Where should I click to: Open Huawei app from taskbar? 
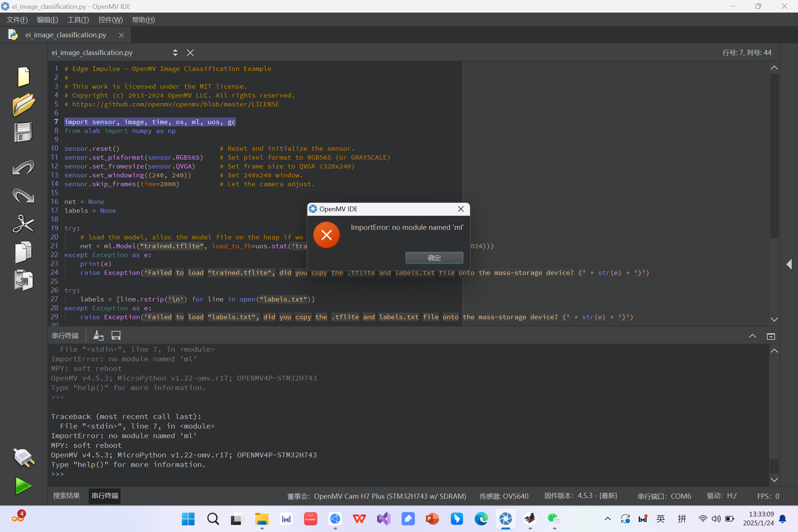tap(311, 519)
